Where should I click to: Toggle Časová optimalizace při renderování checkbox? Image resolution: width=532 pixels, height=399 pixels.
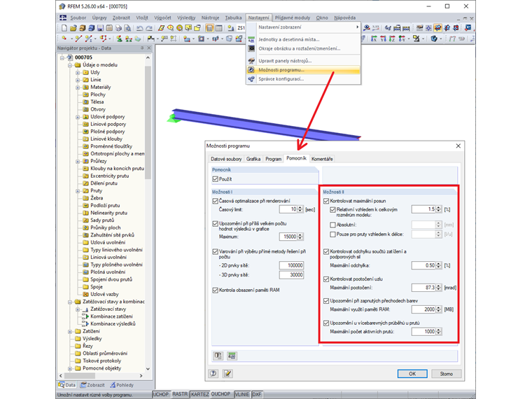[215, 201]
